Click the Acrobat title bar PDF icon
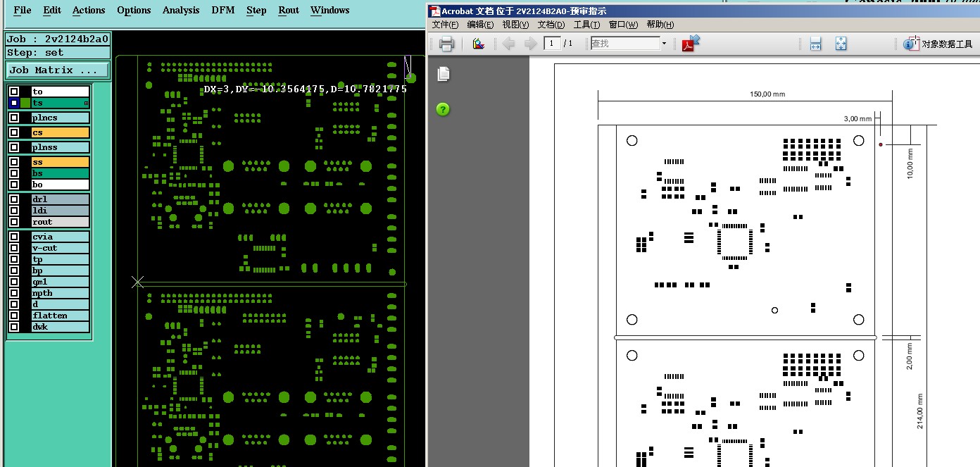Image resolution: width=980 pixels, height=467 pixels. pyautogui.click(x=435, y=11)
